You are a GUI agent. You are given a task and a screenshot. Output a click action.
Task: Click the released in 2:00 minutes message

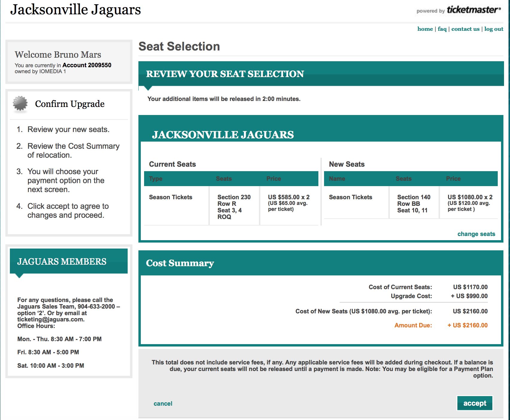point(224,99)
